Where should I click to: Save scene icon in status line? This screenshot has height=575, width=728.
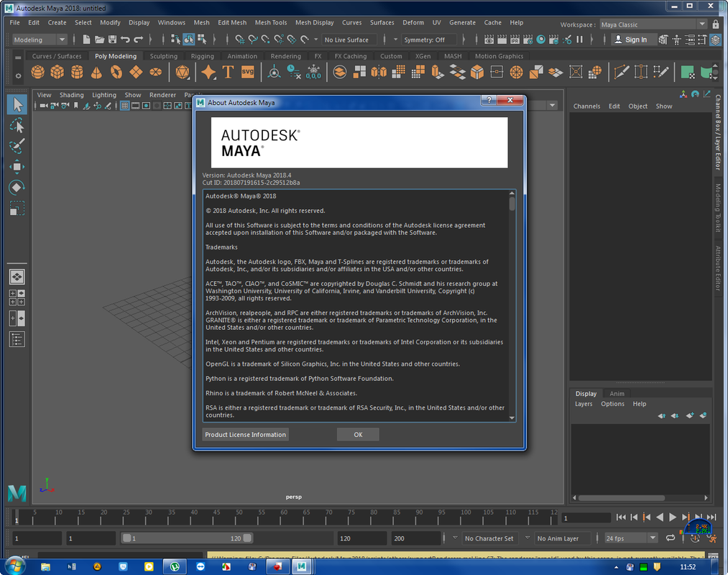point(112,40)
